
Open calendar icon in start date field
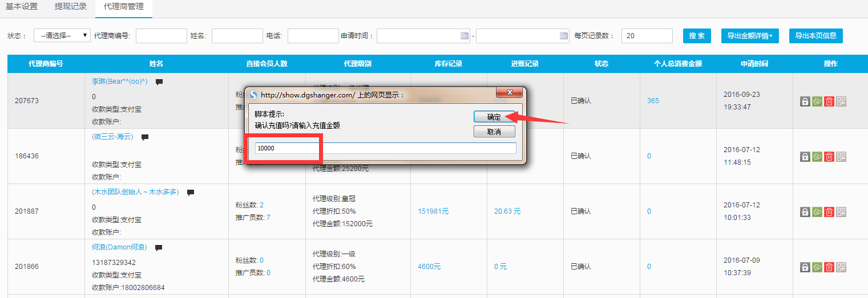click(x=464, y=36)
